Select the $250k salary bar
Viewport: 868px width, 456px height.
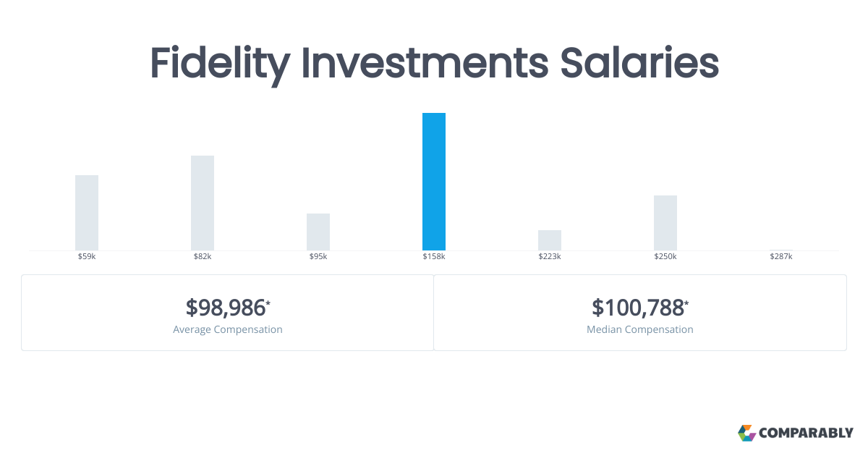click(665, 223)
